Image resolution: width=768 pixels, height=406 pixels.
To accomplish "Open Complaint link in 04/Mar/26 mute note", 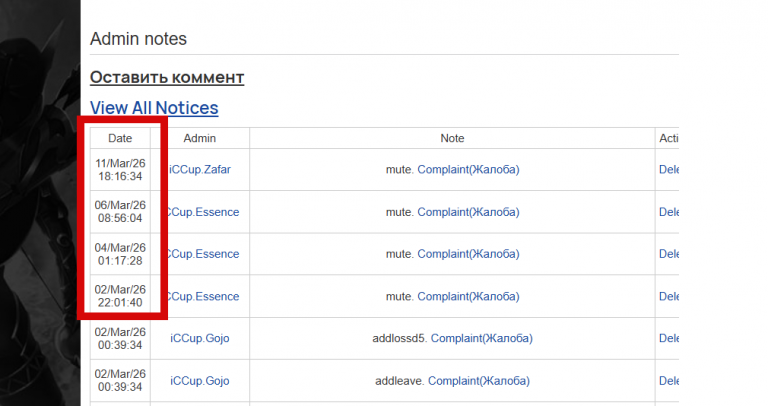I will (468, 254).
